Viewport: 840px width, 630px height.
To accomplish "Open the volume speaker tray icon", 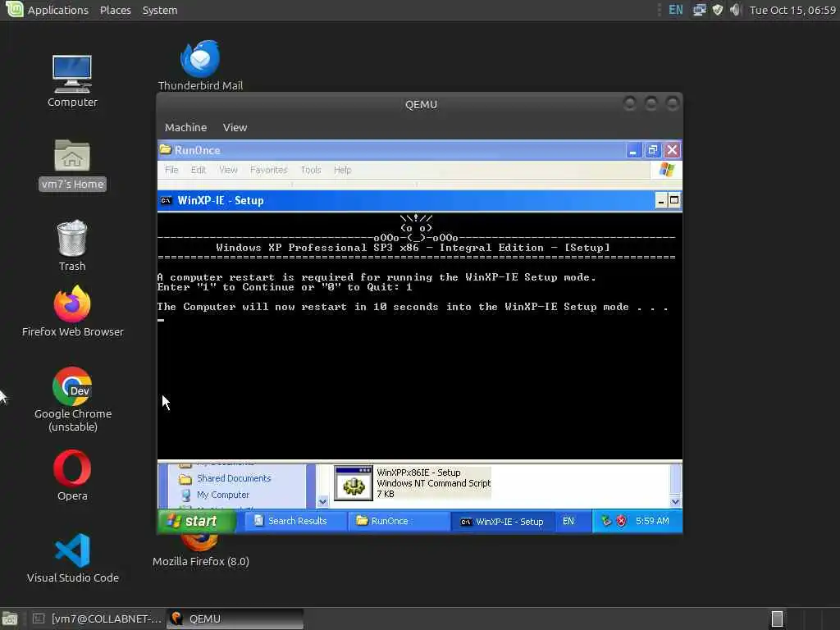I will [736, 10].
